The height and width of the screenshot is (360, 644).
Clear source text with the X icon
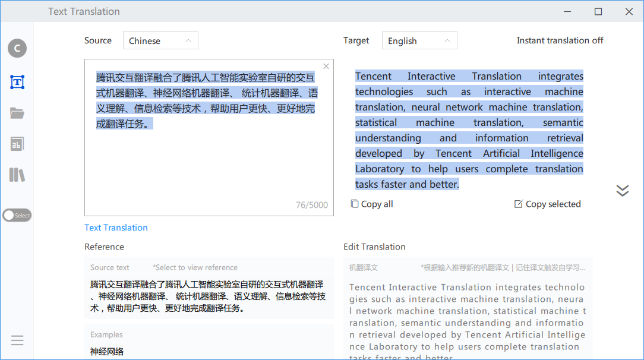[326, 67]
